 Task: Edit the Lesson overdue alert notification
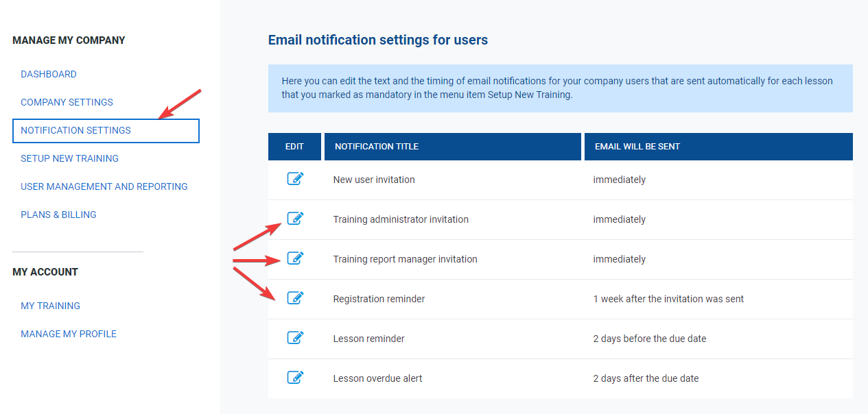pos(295,378)
